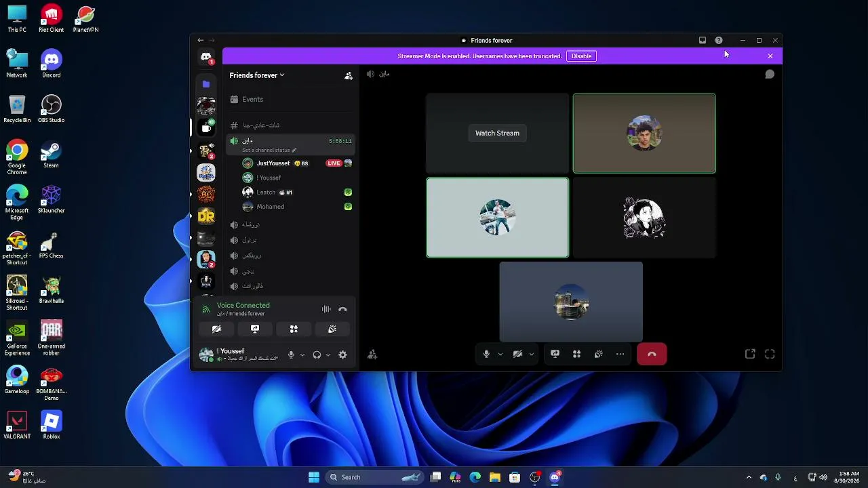This screenshot has width=868, height=488.
Task: Open more options ellipsis in call bar
Action: point(620,354)
